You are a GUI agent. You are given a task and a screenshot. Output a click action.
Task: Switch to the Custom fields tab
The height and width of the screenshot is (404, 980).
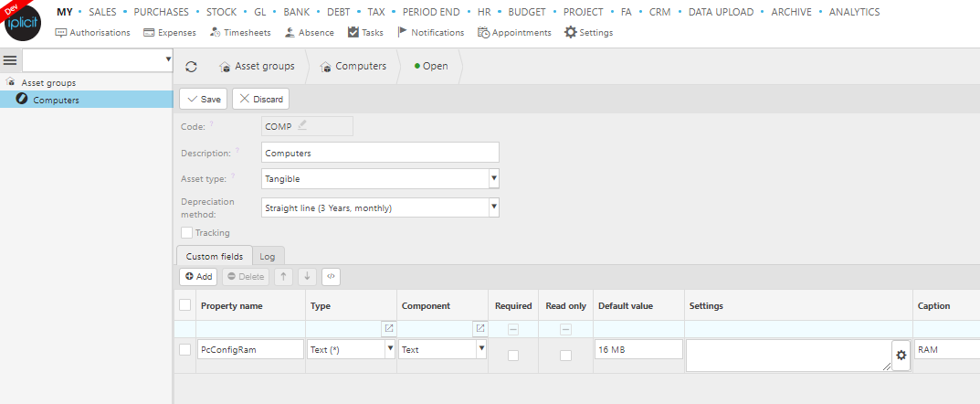click(x=215, y=256)
